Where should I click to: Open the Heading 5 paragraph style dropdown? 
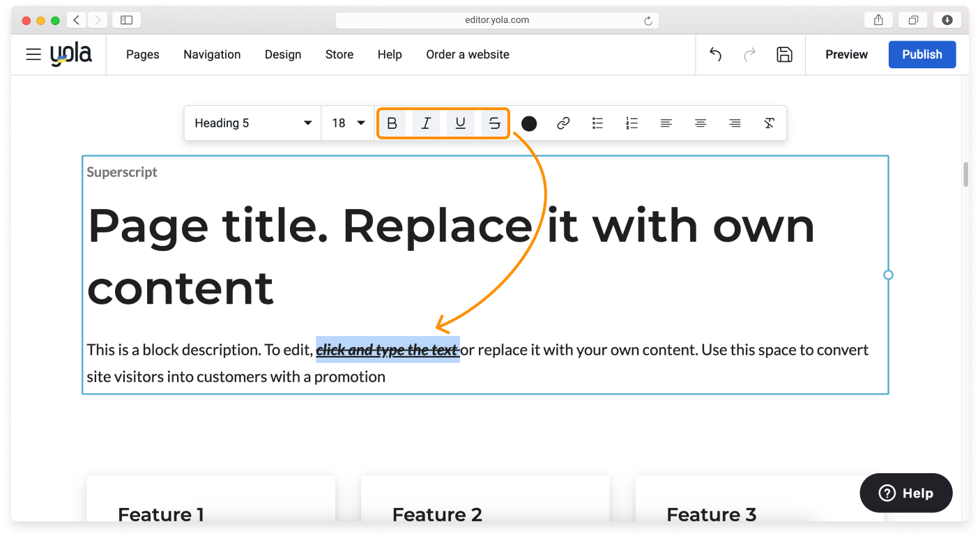[252, 123]
